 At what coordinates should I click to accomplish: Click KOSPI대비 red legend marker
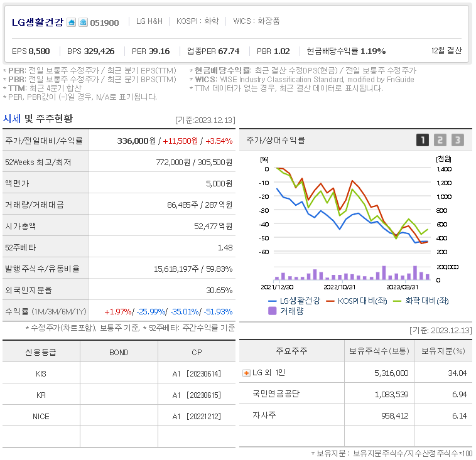[330, 301]
